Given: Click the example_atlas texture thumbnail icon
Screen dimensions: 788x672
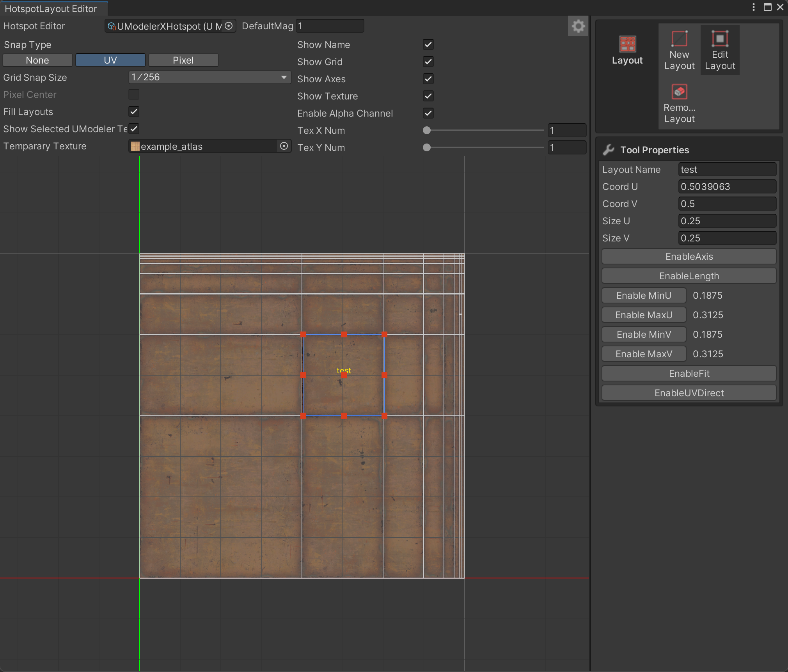Looking at the screenshot, I should [x=135, y=146].
